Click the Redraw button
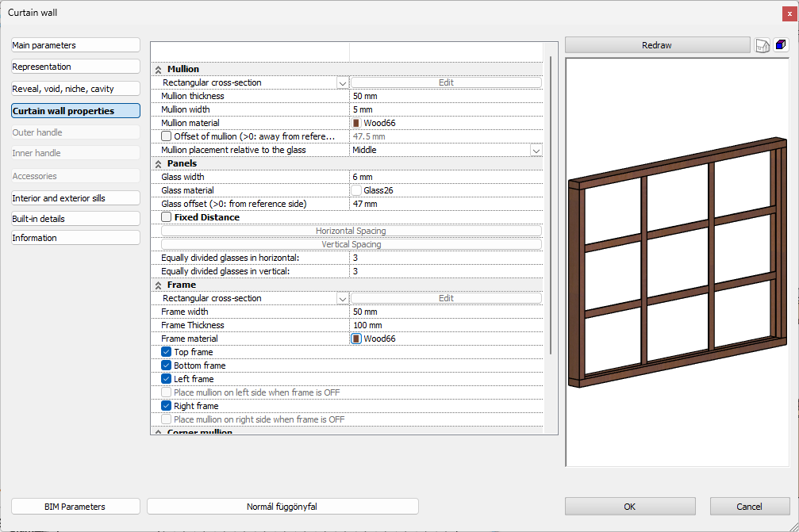Viewport: 799px width, 532px height. pos(657,45)
